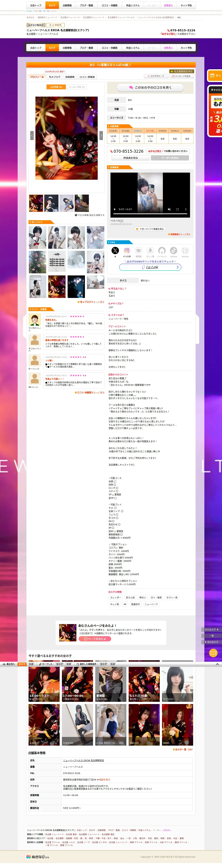Click the セクシー系 feature tag
The image size is (222, 868).
pos(172,597)
